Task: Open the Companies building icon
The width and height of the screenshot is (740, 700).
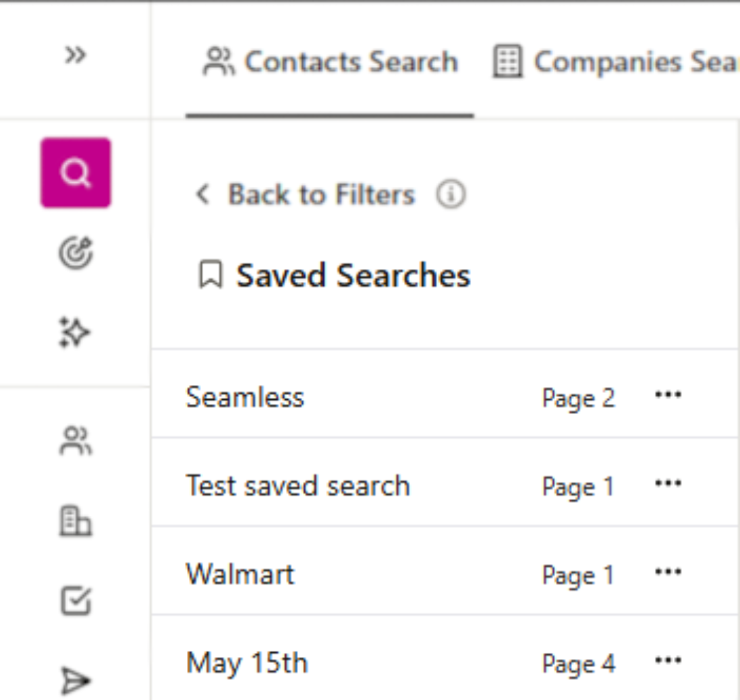Action: pos(76,521)
